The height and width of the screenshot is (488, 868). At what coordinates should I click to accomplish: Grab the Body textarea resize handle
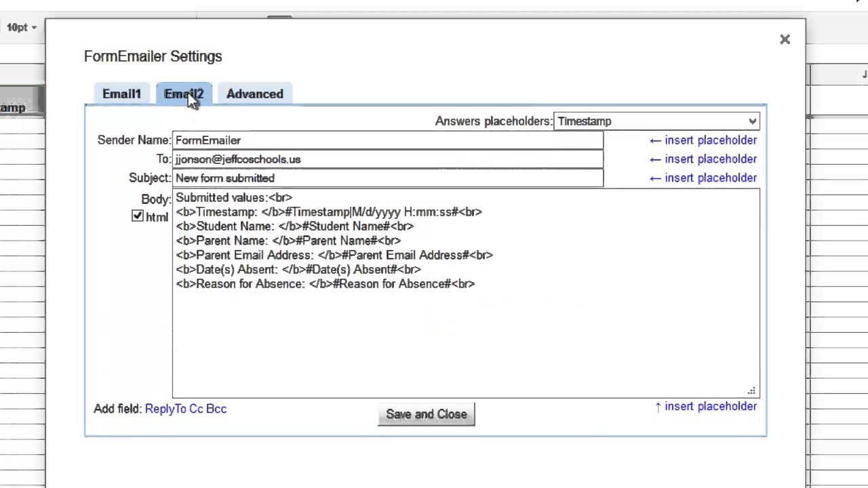(x=751, y=390)
